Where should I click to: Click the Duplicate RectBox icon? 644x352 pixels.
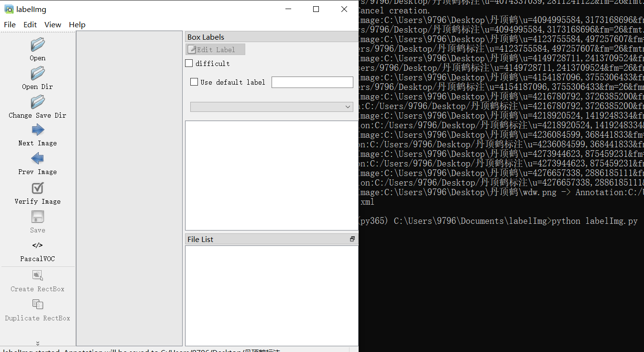click(x=38, y=304)
